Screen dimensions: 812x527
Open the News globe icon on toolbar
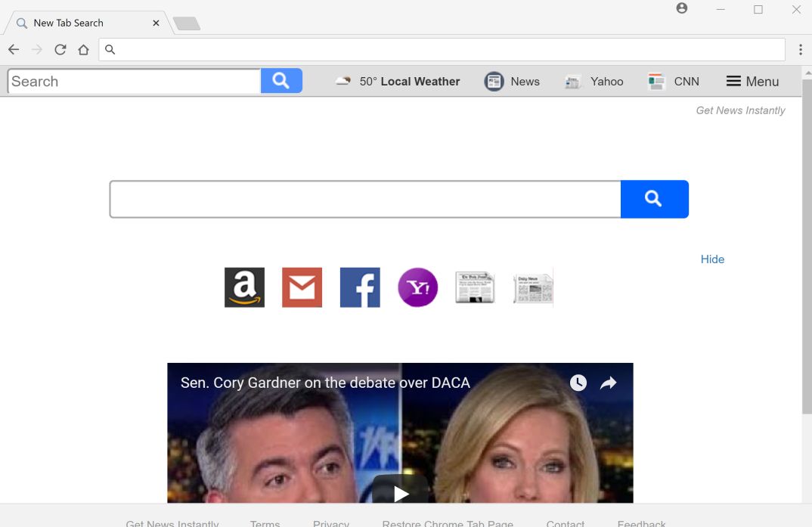tap(494, 81)
